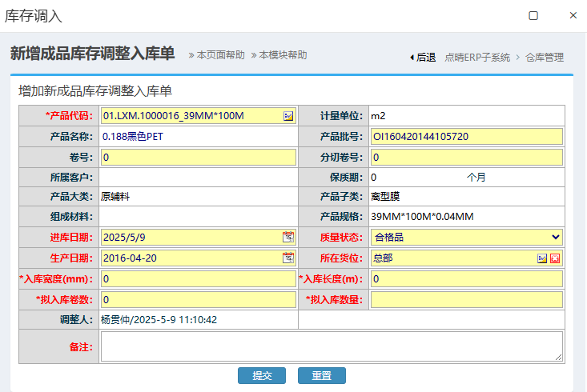This screenshot has width=587, height=392.
Task: Click the empty 拟入库数量 field
Action: coord(466,300)
